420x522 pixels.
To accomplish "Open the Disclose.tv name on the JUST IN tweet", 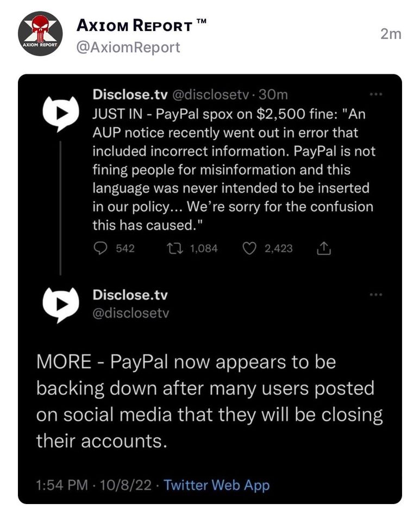I will point(130,95).
